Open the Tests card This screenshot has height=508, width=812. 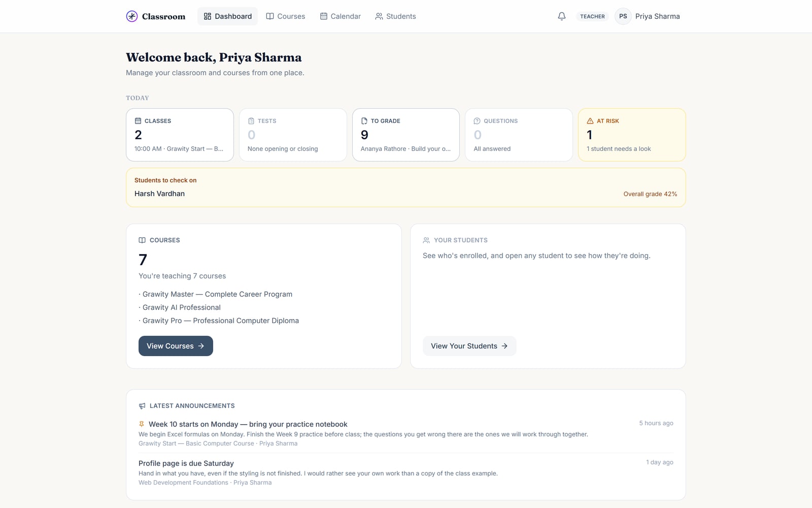point(293,135)
